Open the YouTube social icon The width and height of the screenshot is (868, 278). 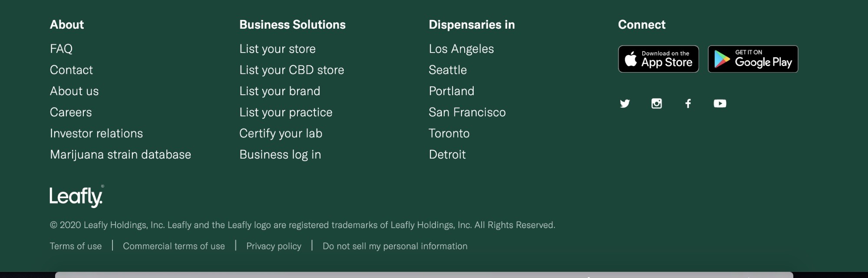pos(720,103)
